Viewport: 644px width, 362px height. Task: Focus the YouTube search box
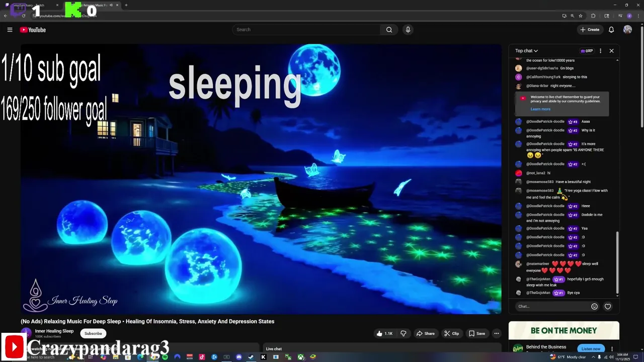point(307,30)
